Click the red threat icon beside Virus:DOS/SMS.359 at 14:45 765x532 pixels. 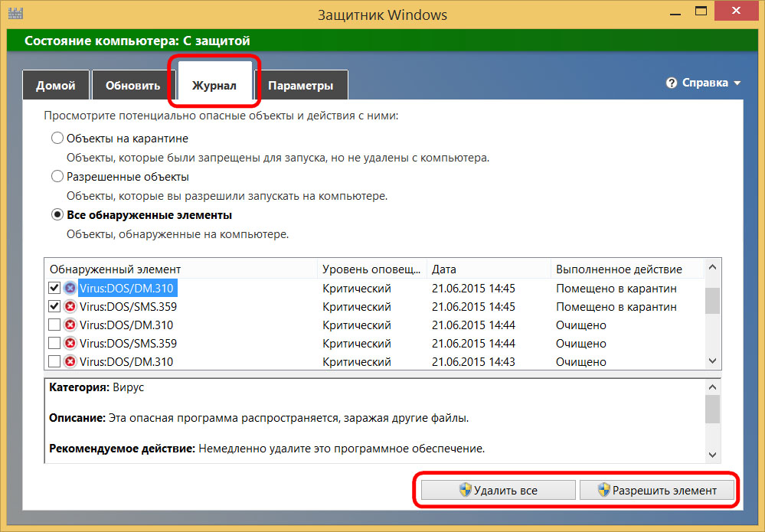tap(70, 307)
